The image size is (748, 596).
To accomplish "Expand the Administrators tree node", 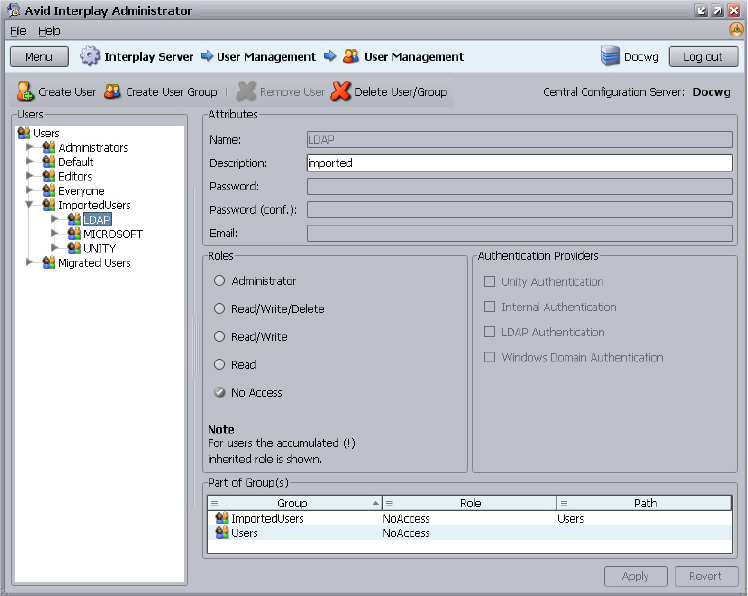I will coord(30,147).
